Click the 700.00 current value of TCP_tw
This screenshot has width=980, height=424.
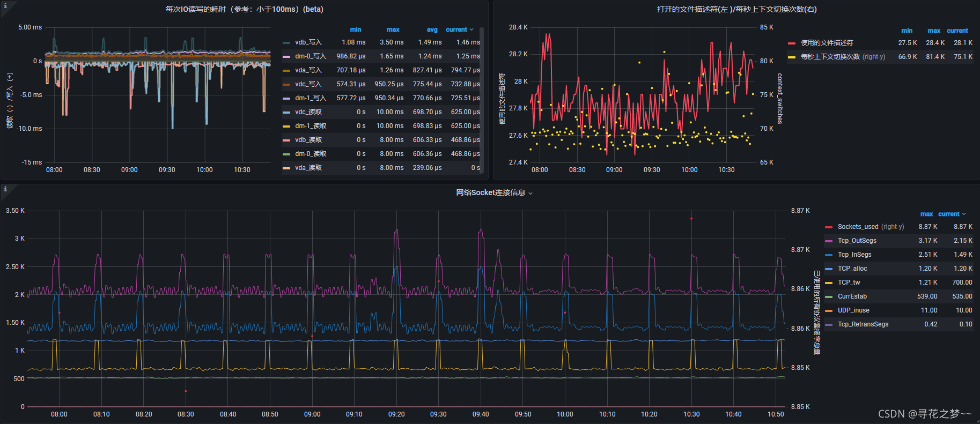pyautogui.click(x=962, y=282)
